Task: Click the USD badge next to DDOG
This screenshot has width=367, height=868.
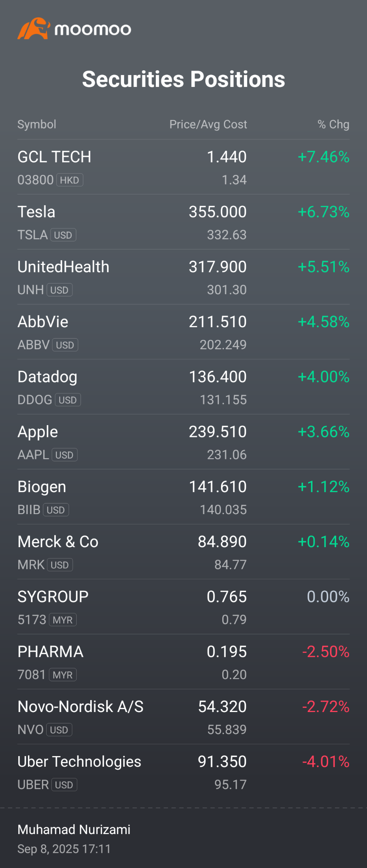Action: (x=68, y=400)
